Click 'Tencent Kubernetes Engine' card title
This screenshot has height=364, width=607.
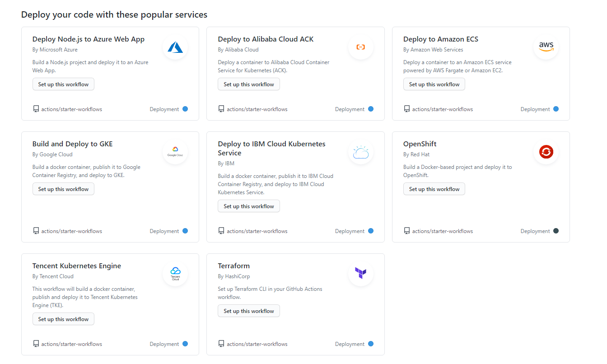(77, 266)
